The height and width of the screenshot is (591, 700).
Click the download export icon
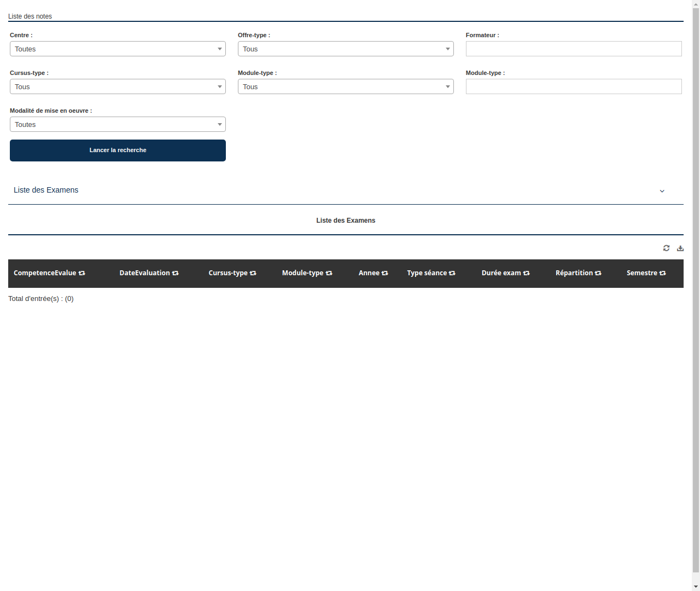click(x=680, y=248)
